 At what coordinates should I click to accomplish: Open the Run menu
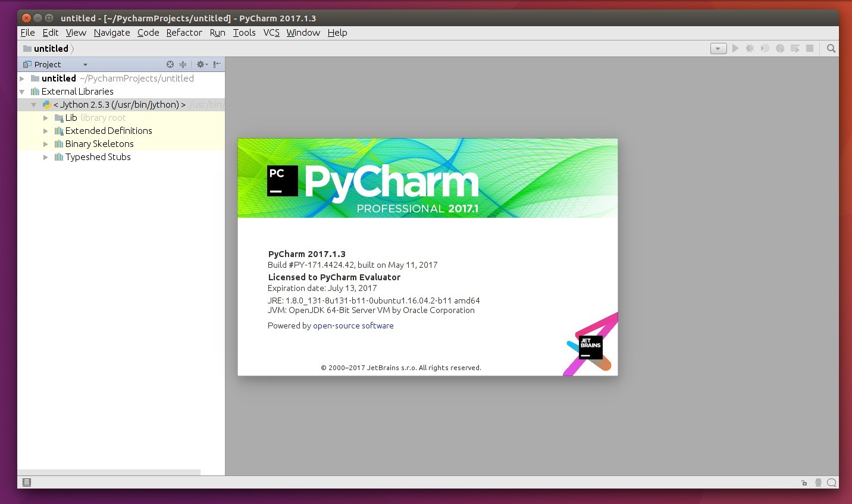[x=218, y=33]
